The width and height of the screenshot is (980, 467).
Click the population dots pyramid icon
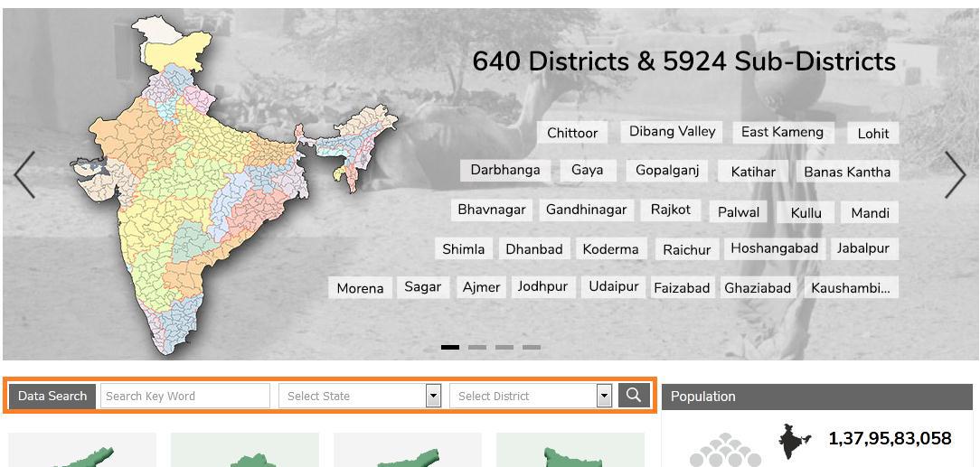pyautogui.click(x=725, y=450)
